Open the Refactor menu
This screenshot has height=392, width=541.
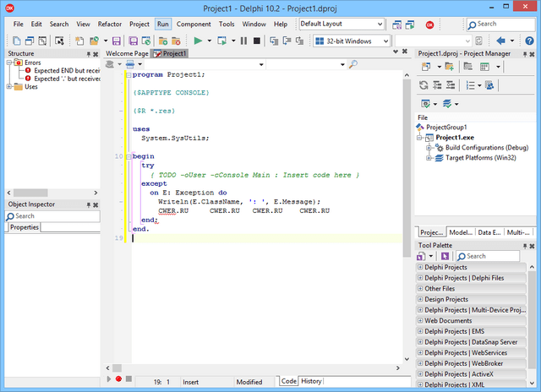110,24
